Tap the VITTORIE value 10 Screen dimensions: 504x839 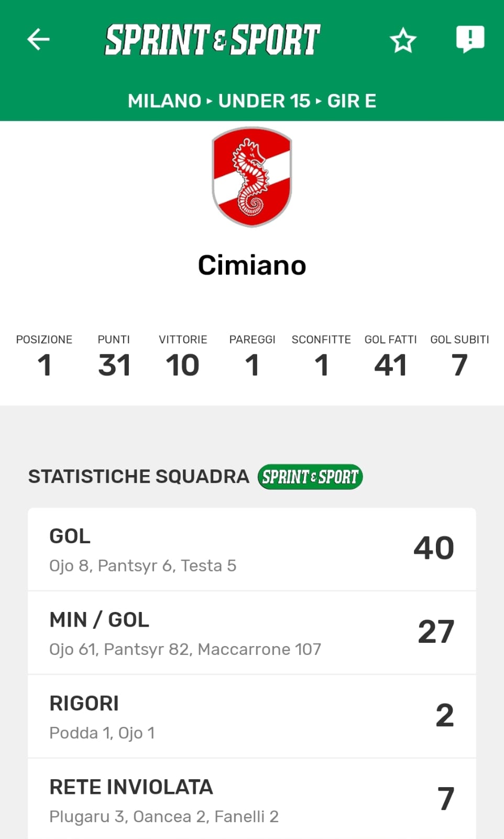coord(183,365)
